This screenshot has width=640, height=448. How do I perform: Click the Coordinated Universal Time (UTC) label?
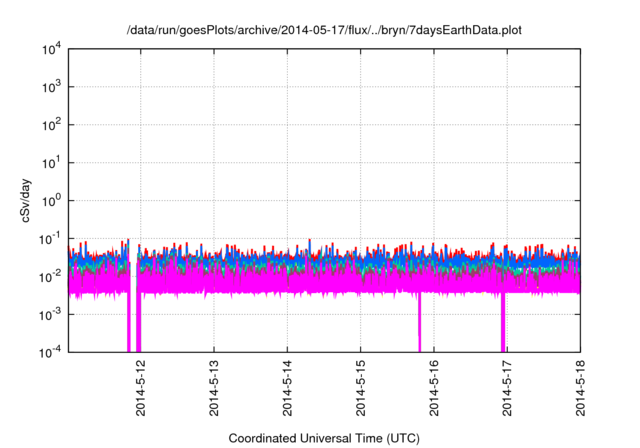pyautogui.click(x=324, y=438)
